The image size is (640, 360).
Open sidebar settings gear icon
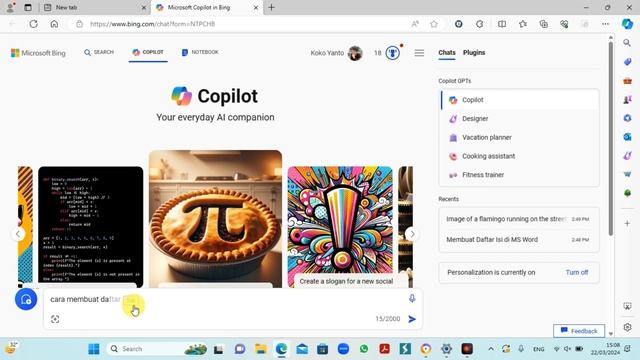[x=627, y=327]
